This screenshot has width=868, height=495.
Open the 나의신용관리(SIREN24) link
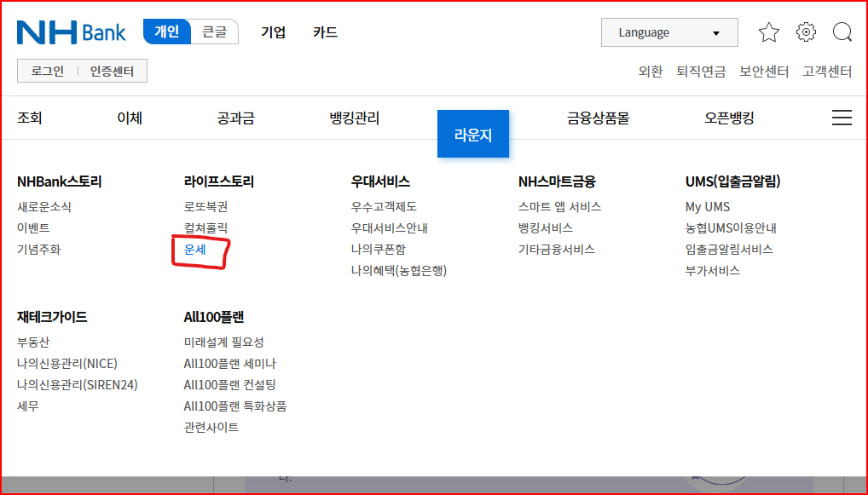pyautogui.click(x=78, y=385)
